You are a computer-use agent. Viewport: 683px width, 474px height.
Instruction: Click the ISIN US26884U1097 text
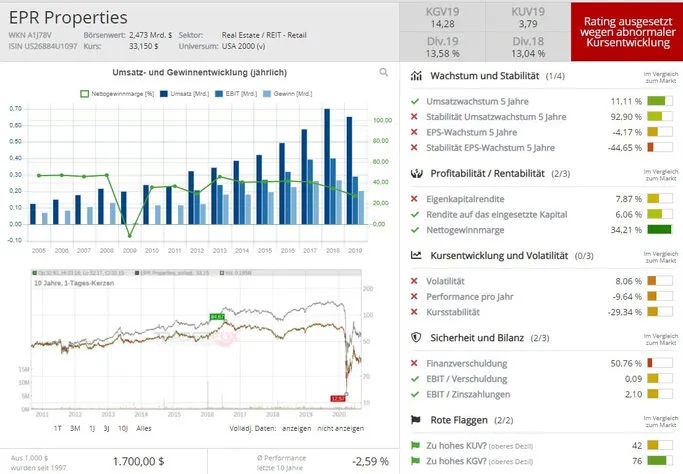pyautogui.click(x=43, y=46)
